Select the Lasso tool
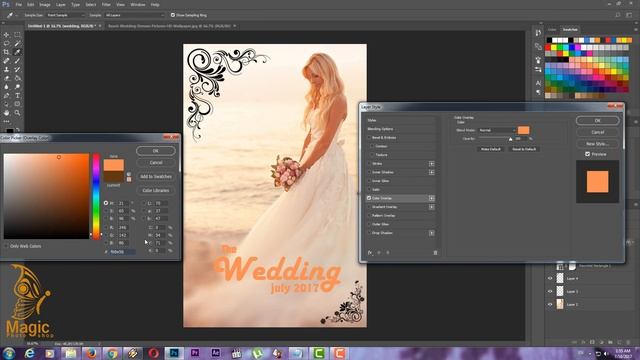This screenshot has width=640, height=360. tap(7, 44)
